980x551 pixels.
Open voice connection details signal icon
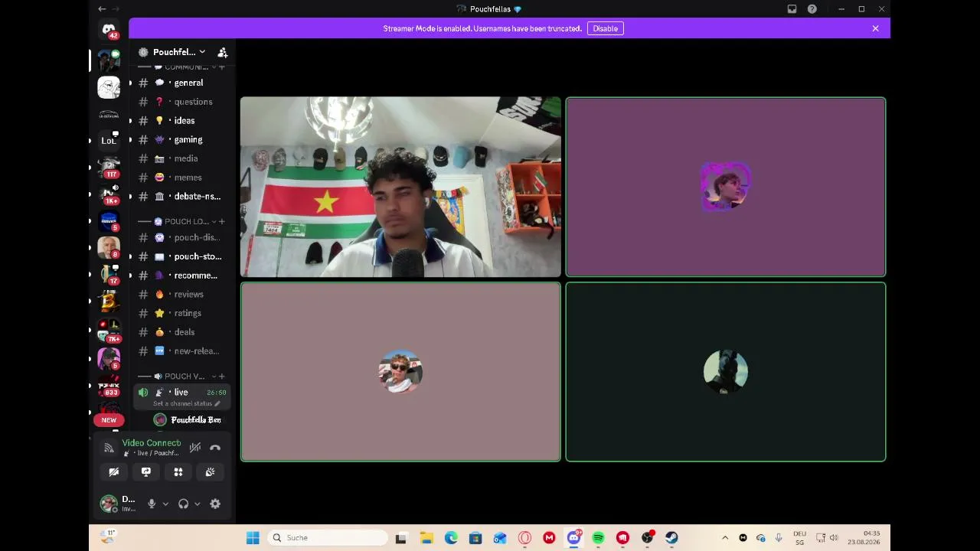109,448
